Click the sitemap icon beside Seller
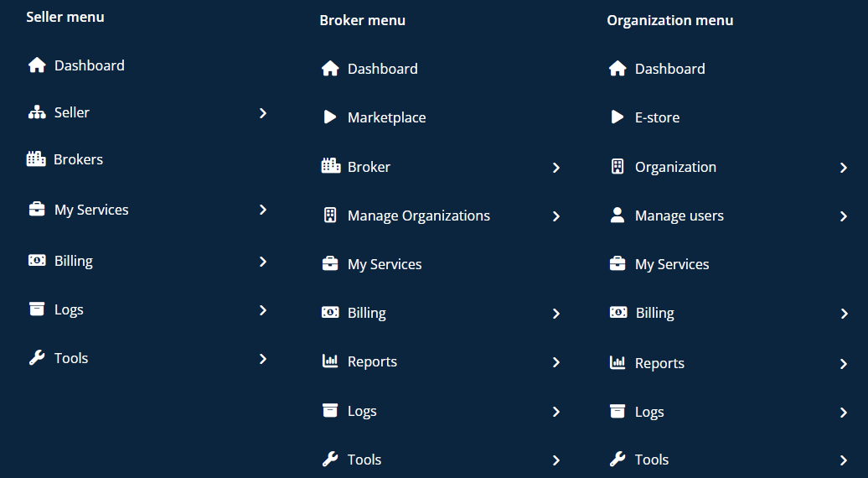 click(37, 112)
